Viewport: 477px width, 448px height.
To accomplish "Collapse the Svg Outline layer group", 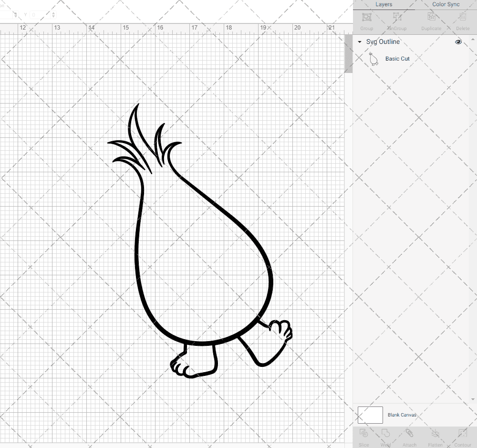I will (359, 42).
